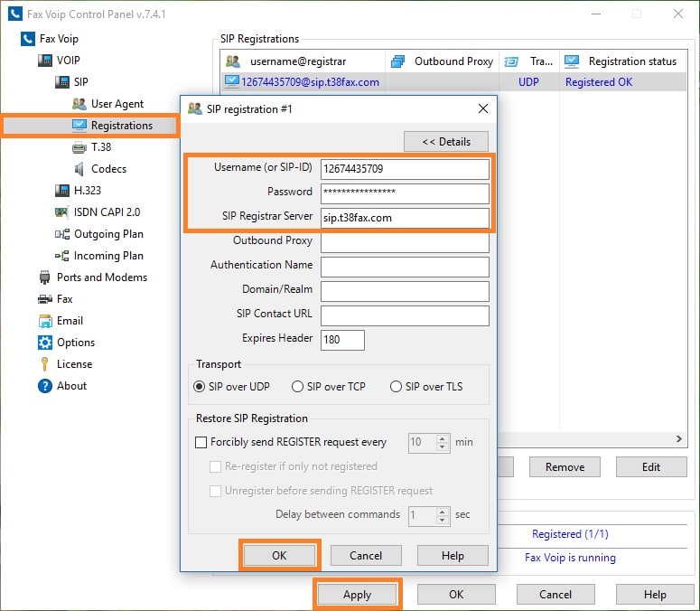This screenshot has height=611, width=700.
Task: Open the T.38 settings tree item
Action: 101,147
